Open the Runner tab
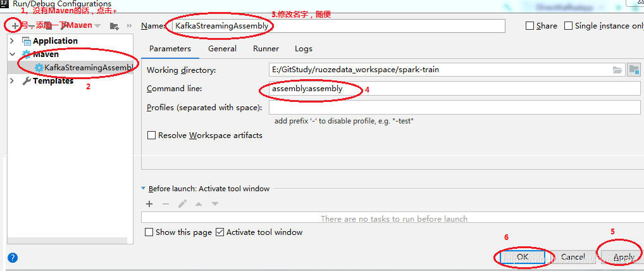This screenshot has width=644, height=271. pyautogui.click(x=266, y=49)
